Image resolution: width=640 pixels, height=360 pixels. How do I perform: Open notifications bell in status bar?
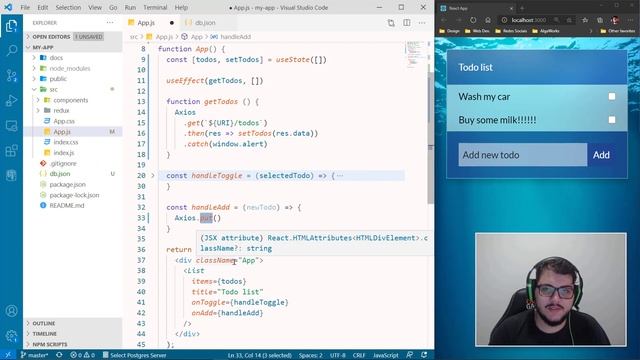(x=424, y=355)
